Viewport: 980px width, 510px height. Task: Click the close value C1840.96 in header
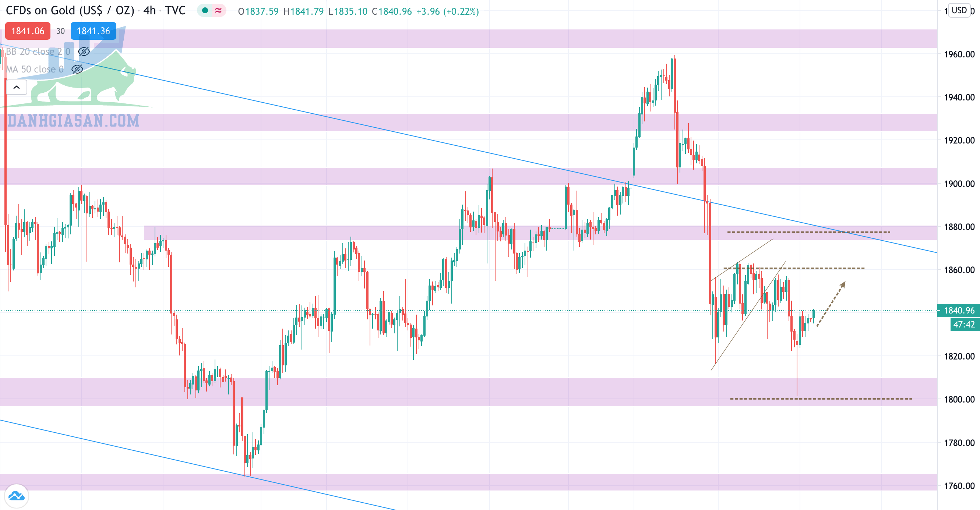(x=391, y=11)
